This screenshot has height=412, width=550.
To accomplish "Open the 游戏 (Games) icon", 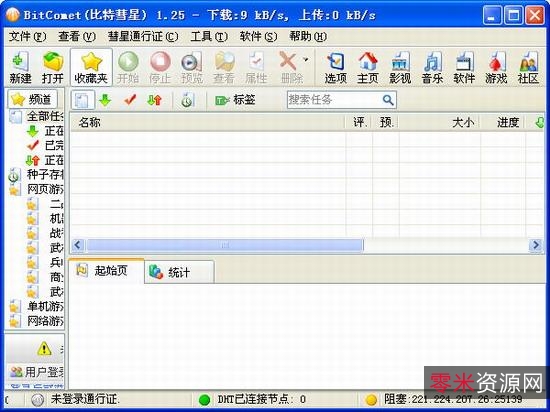I will pyautogui.click(x=496, y=67).
